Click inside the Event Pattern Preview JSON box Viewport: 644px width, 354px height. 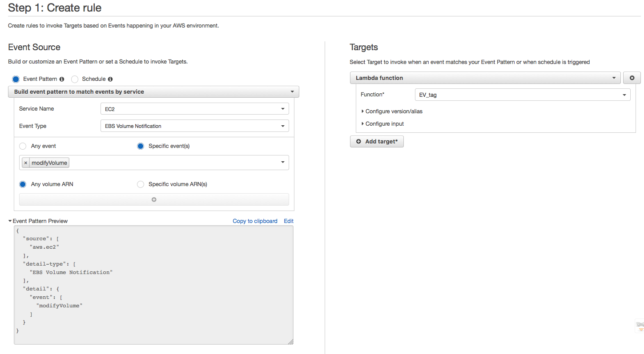[154, 285]
